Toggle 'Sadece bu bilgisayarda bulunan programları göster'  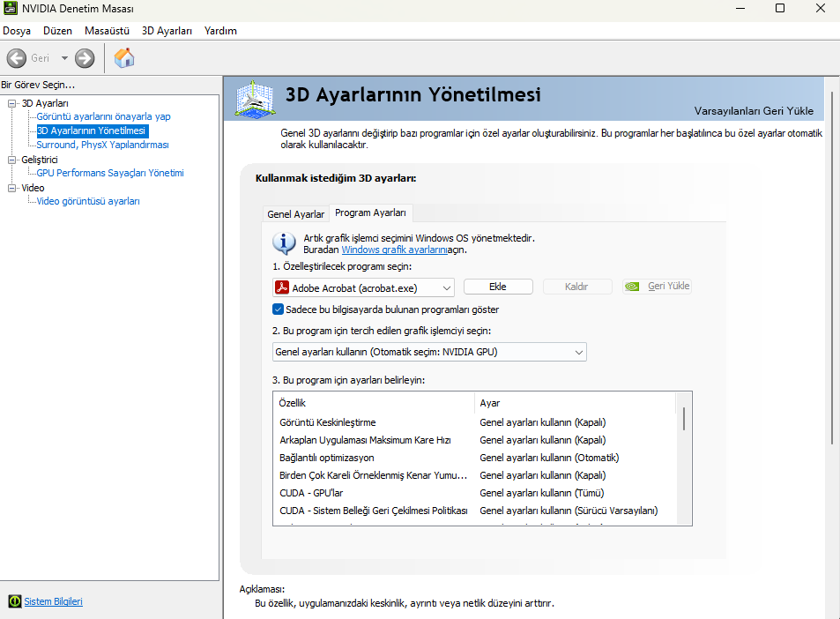tap(278, 309)
